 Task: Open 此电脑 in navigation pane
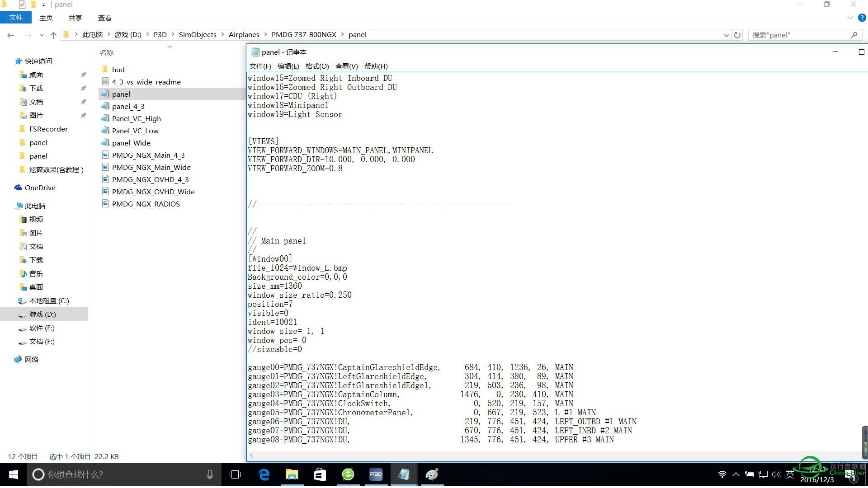tap(35, 206)
